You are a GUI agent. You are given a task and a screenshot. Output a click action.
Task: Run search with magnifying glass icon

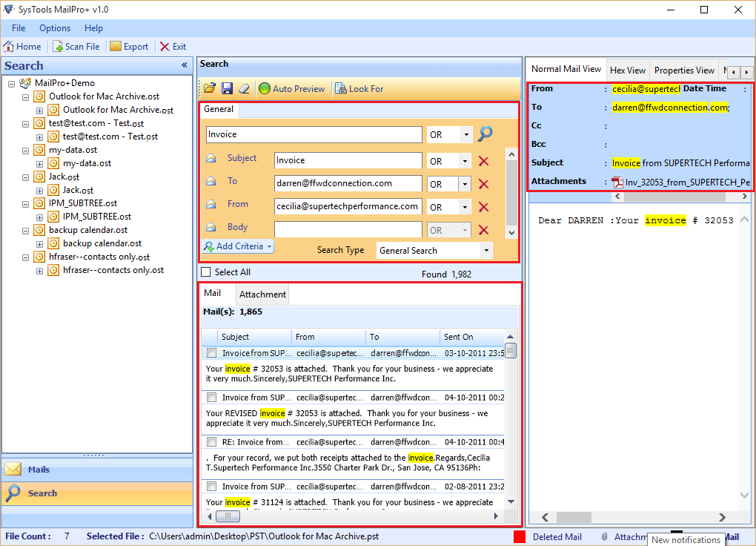coord(485,134)
